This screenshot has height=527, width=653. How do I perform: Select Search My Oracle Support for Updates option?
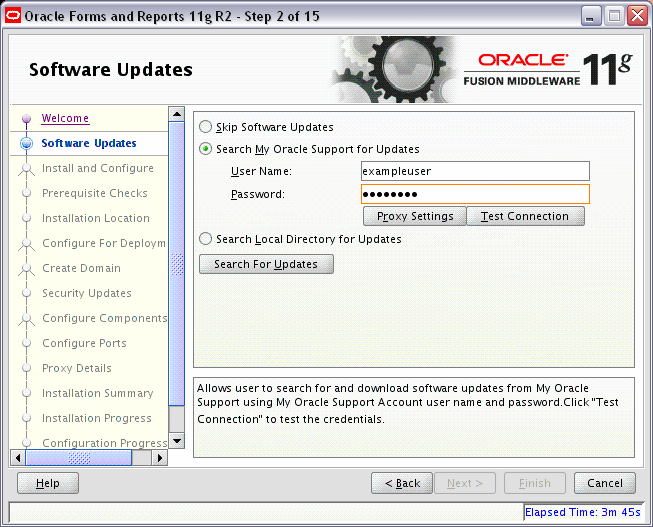[x=205, y=149]
